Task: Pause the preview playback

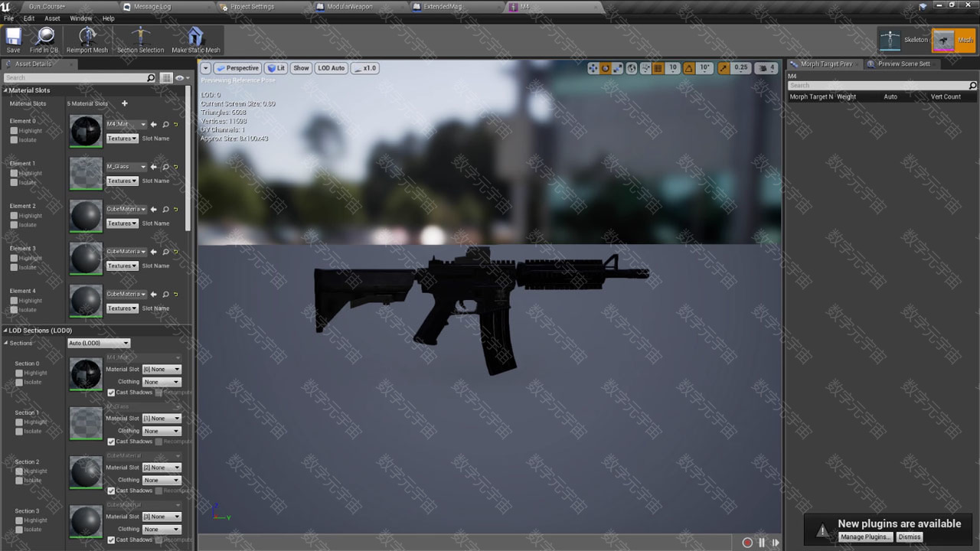Action: pos(762,543)
